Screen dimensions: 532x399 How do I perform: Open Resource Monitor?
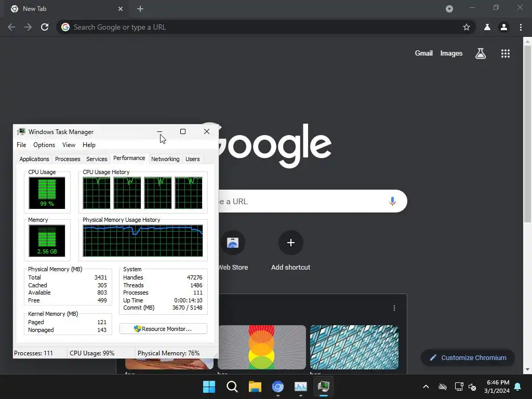pyautogui.click(x=163, y=329)
